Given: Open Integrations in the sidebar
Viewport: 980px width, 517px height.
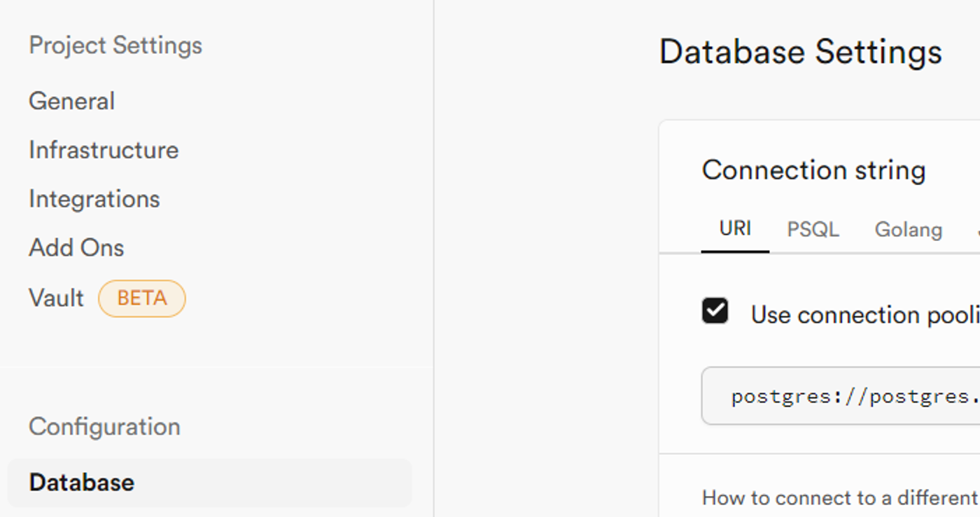Looking at the screenshot, I should coord(94,200).
